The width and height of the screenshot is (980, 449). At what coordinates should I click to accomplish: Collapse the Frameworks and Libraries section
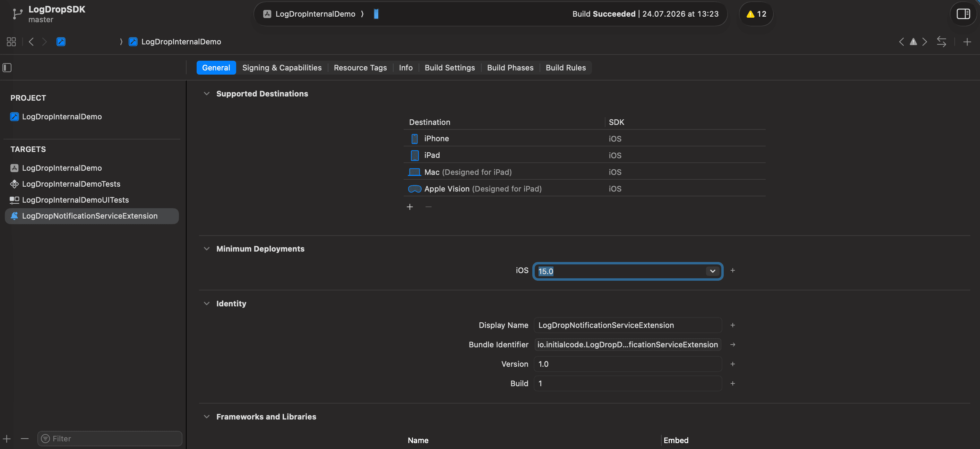(207, 416)
